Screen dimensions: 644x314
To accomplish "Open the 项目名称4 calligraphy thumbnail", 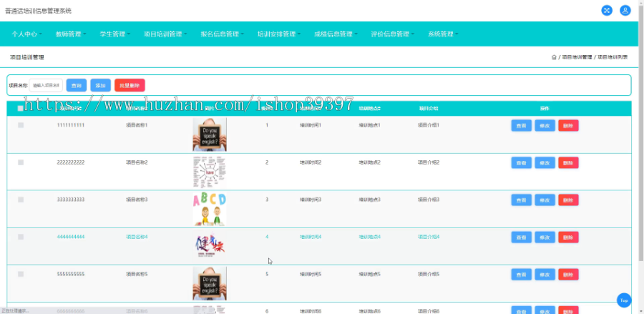I will click(x=210, y=245).
